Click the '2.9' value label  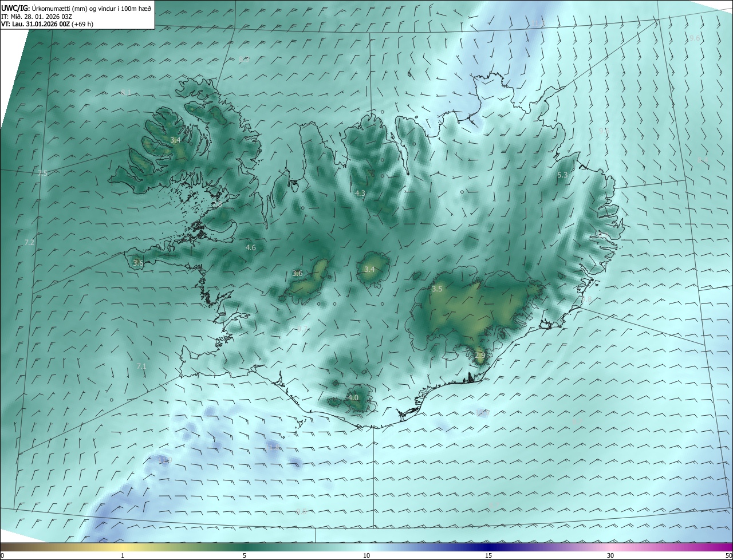point(480,356)
